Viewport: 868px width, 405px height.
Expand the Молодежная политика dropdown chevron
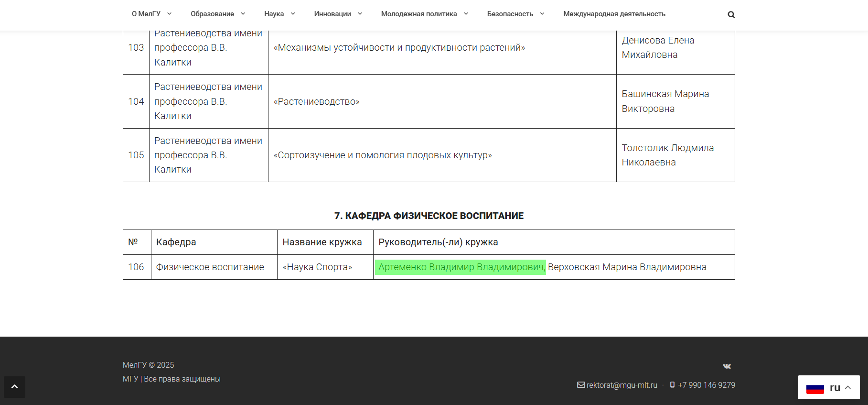pyautogui.click(x=466, y=14)
